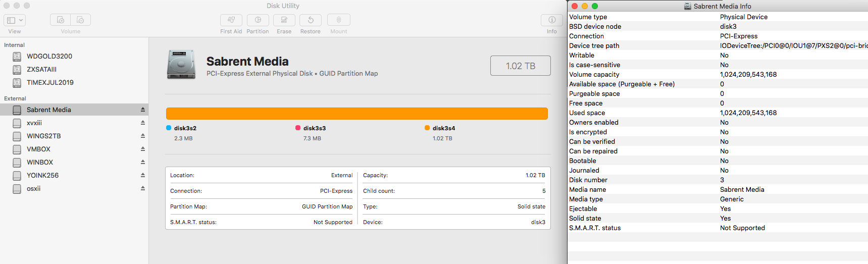The image size is (868, 264).
Task: Click the disk icon beside ZXSATAIII
Action: [x=17, y=69]
